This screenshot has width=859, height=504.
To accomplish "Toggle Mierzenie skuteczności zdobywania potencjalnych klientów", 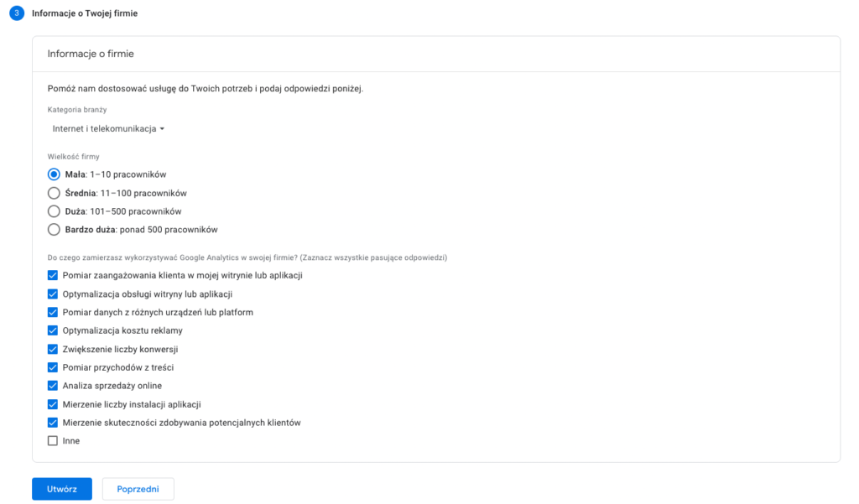I will tap(53, 423).
